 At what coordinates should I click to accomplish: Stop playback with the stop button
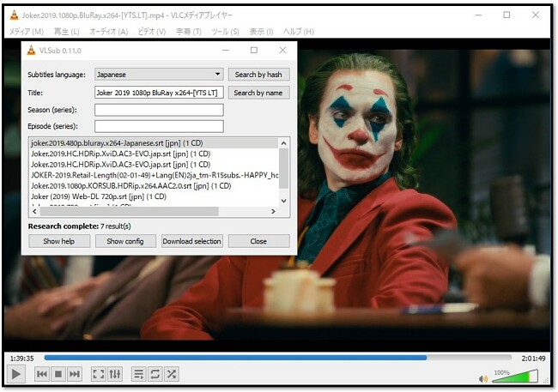point(58,374)
